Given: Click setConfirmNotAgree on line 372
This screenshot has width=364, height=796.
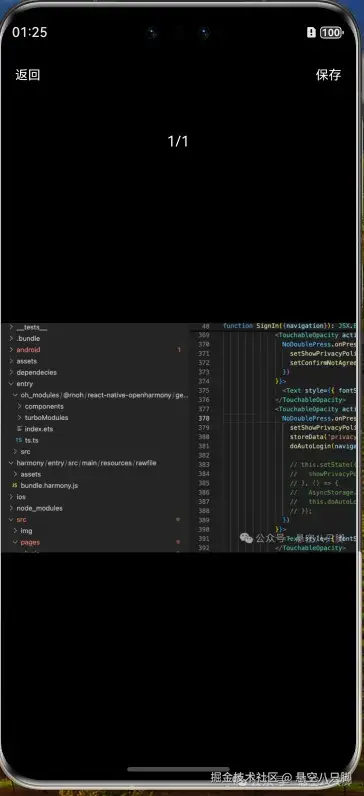Looking at the screenshot, I should 323,363.
